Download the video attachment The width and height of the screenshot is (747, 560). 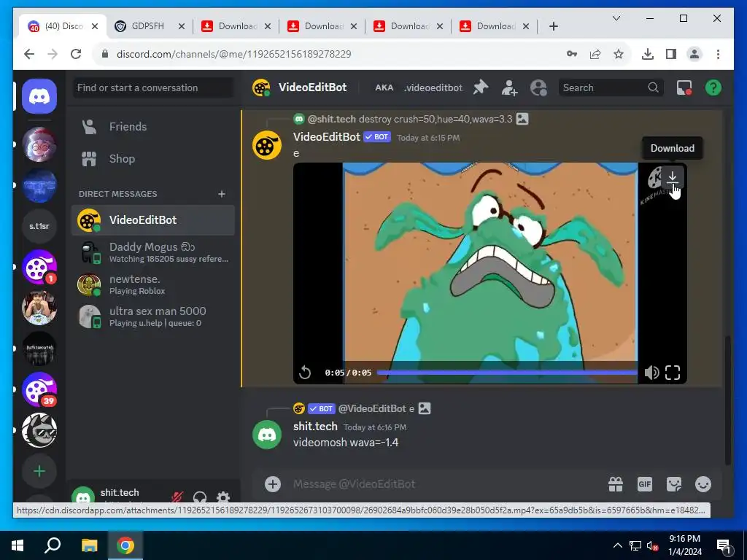(x=672, y=178)
